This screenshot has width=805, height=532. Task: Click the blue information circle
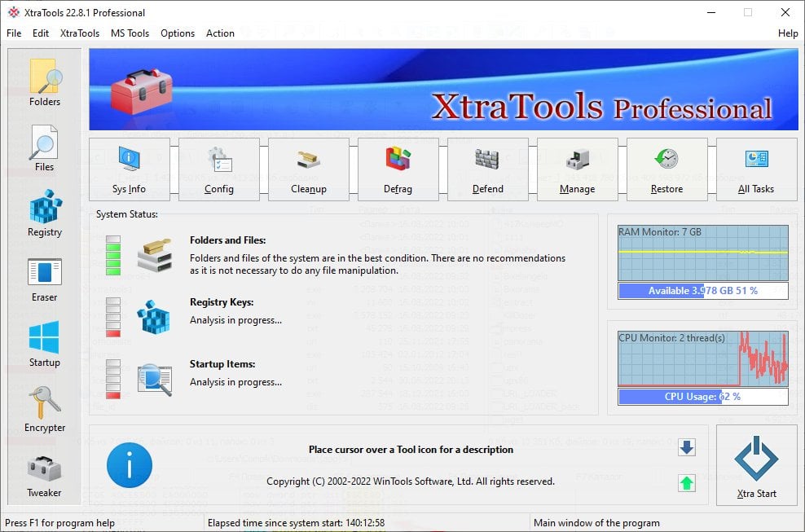click(x=129, y=464)
